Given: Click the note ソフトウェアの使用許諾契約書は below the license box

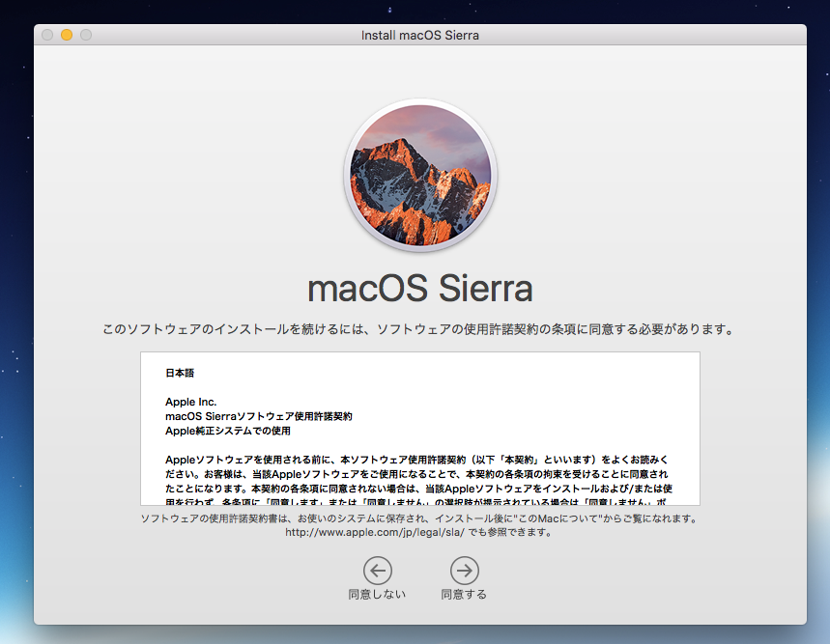Looking at the screenshot, I should 419,518.
